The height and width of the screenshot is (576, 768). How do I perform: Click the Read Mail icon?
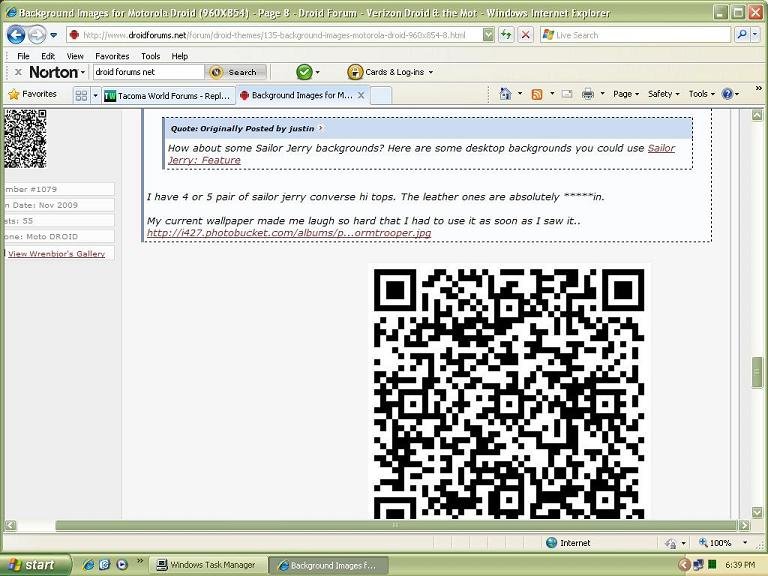pos(567,94)
